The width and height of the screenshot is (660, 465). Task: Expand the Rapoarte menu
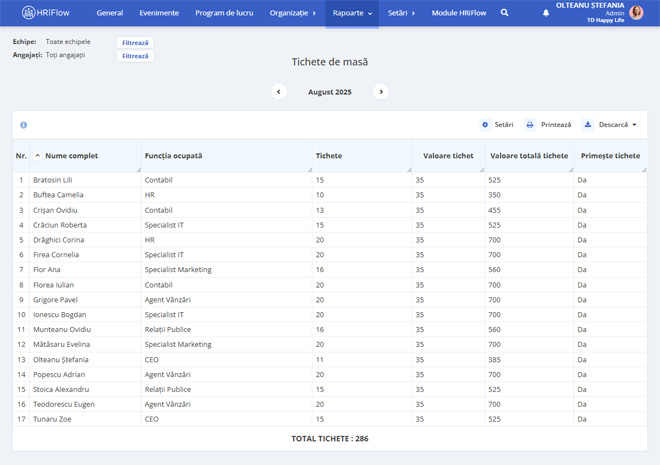352,13
